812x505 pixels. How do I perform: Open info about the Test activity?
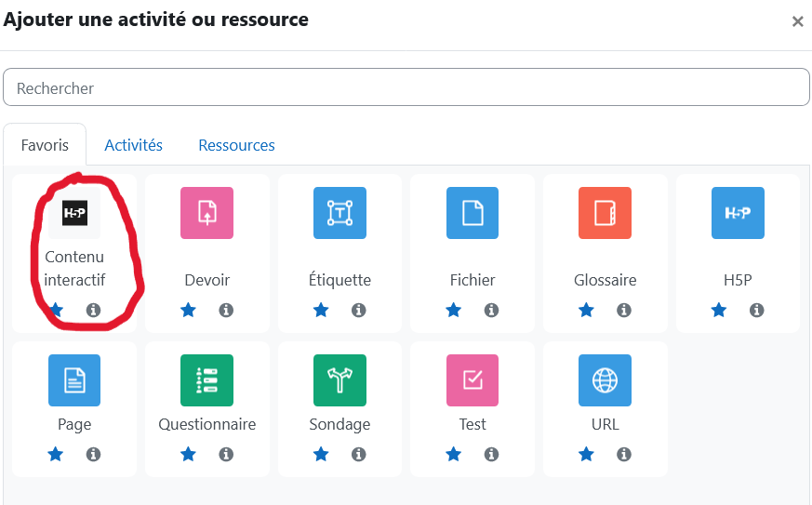pyautogui.click(x=491, y=454)
